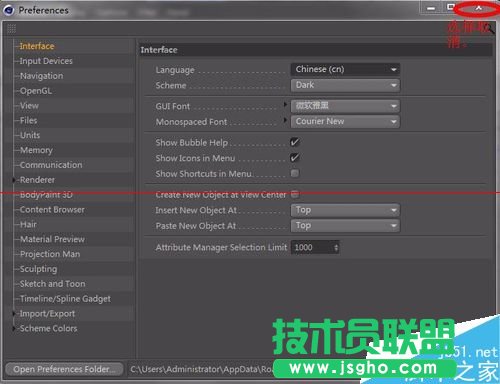The image size is (500, 384).
Task: Expand the Renderer tree item
Action: (x=14, y=180)
